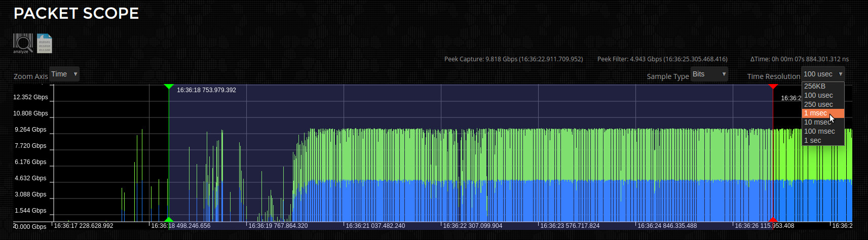868x240 pixels.
Task: Choose 1 msec resolution option
Action: (823, 113)
